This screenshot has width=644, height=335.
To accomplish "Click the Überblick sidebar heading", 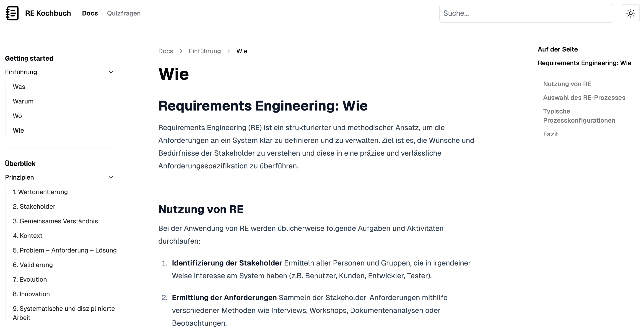I will 20,164.
